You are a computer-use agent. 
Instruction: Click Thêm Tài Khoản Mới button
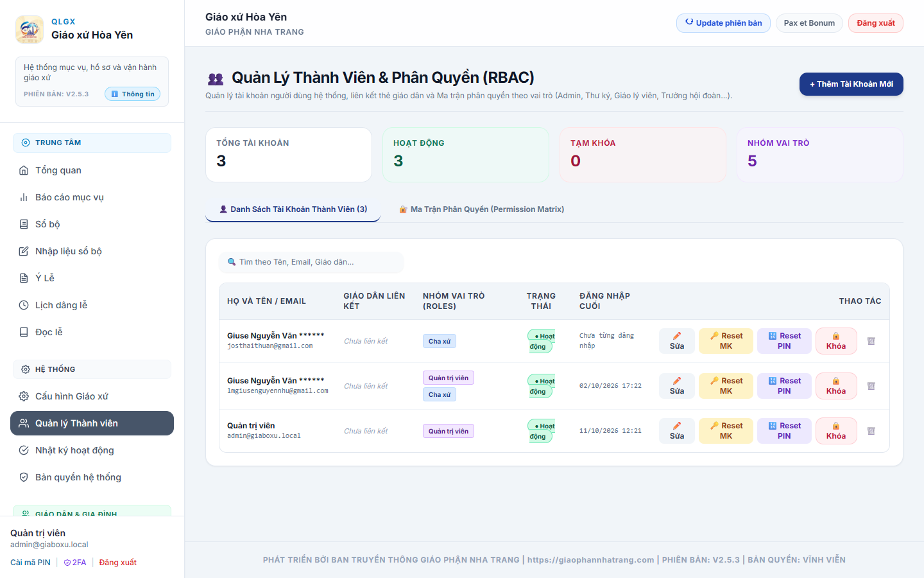[851, 84]
